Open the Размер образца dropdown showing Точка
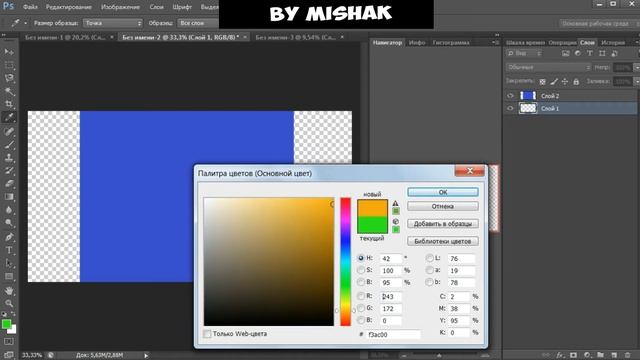Screen dimensions: 640x360 tap(113, 23)
